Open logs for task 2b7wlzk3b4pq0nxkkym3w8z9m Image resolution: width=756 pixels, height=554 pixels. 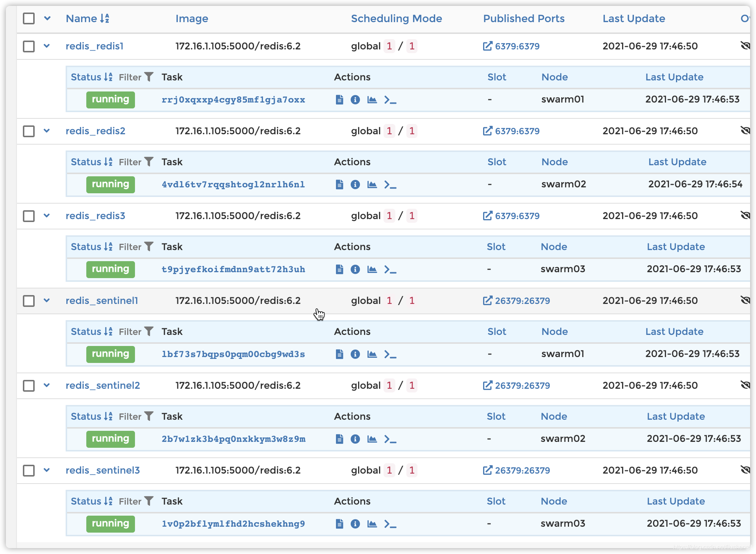tap(340, 439)
